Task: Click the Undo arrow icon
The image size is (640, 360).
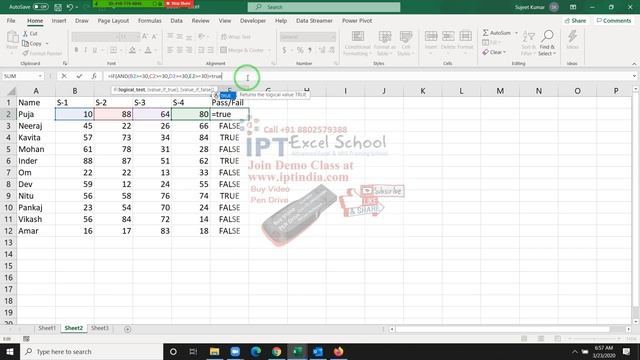Action: coord(70,7)
